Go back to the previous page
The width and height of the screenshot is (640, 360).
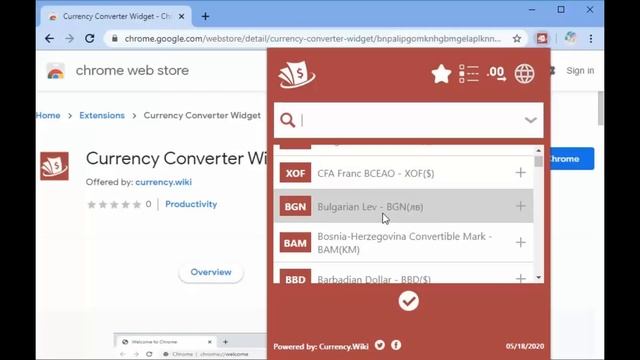49,39
